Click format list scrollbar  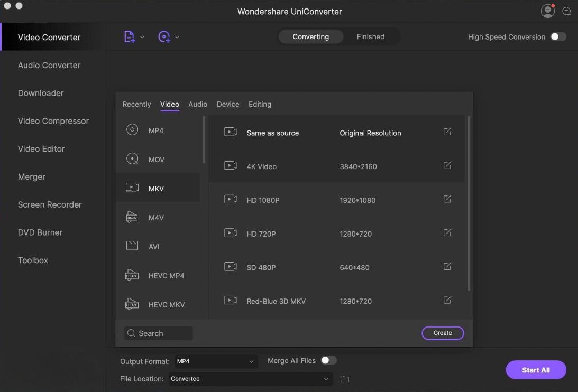tap(204, 139)
